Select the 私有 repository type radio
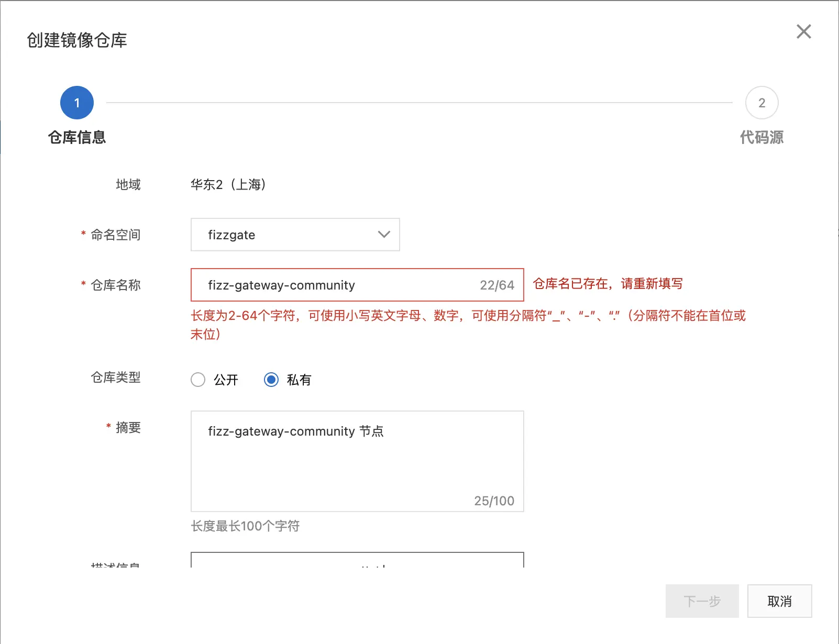 [x=271, y=380]
